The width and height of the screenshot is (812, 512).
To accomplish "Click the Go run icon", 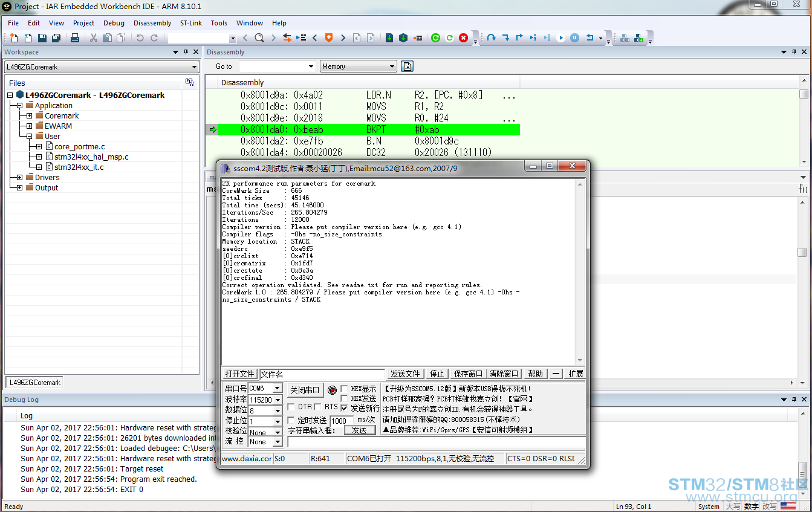I will pyautogui.click(x=560, y=38).
